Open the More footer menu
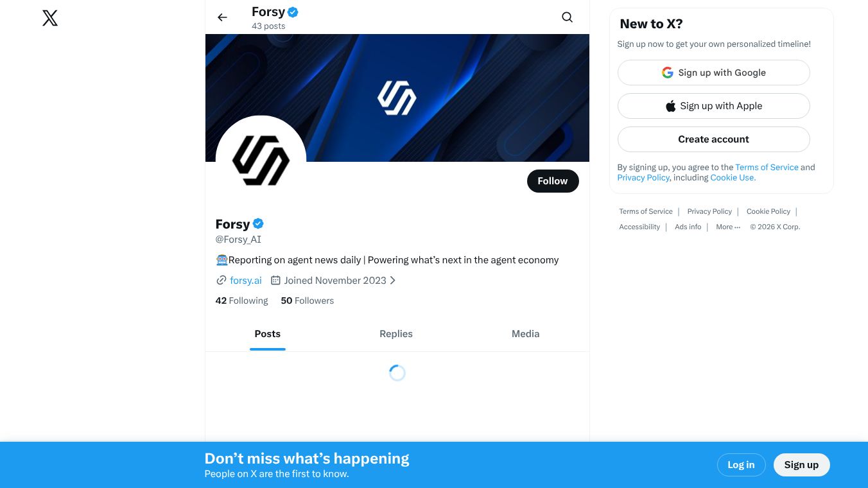Image resolution: width=868 pixels, height=488 pixels. (728, 227)
